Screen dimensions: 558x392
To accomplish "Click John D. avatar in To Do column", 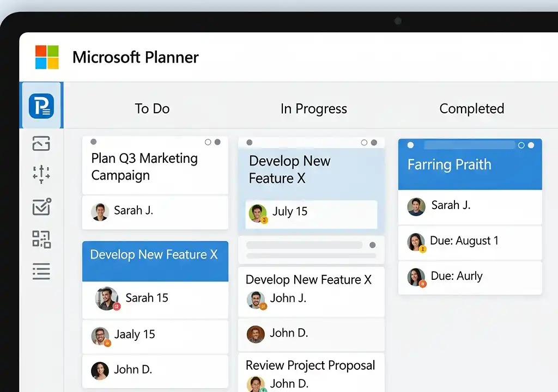I will (100, 371).
